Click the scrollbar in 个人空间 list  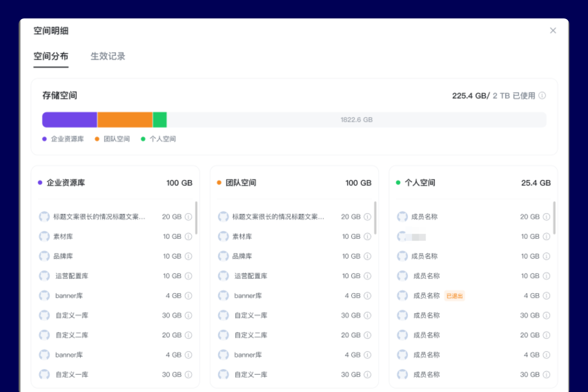click(x=554, y=218)
